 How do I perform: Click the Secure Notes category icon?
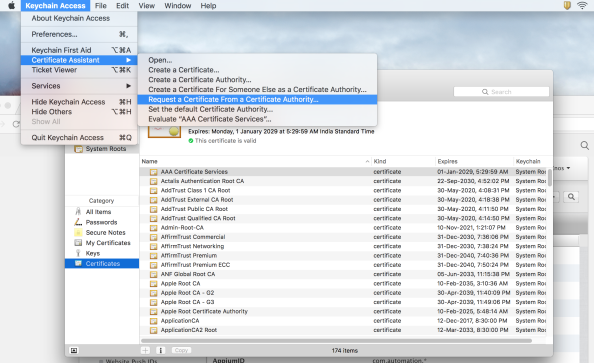click(78, 232)
